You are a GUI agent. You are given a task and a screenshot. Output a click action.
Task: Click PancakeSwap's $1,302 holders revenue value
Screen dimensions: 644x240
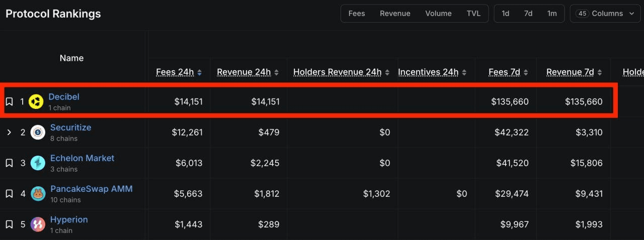tap(376, 194)
